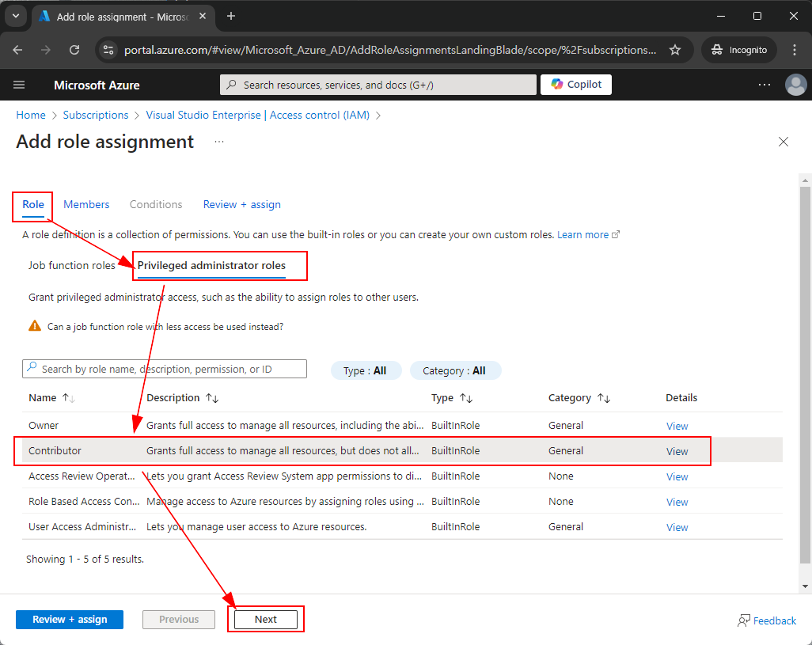The width and height of the screenshot is (812, 645).
Task: Close the Add role assignment blade
Action: click(783, 142)
